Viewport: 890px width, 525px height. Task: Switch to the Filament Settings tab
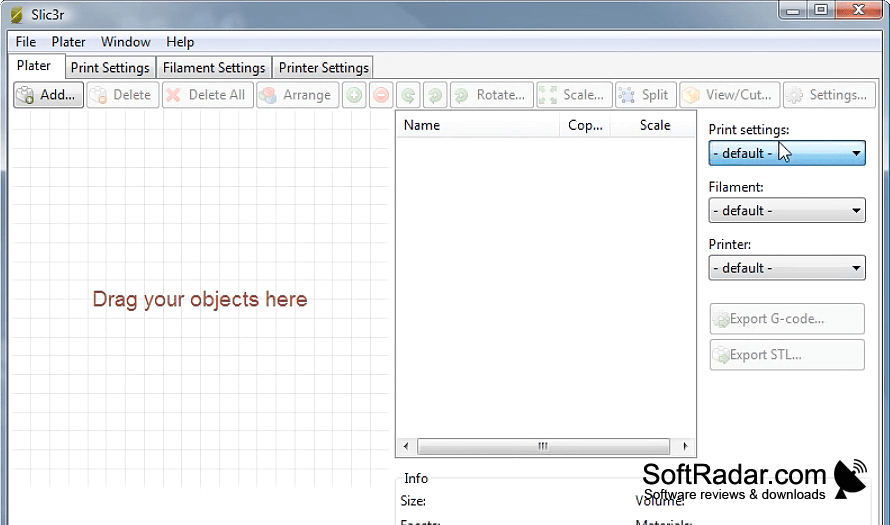(x=214, y=68)
